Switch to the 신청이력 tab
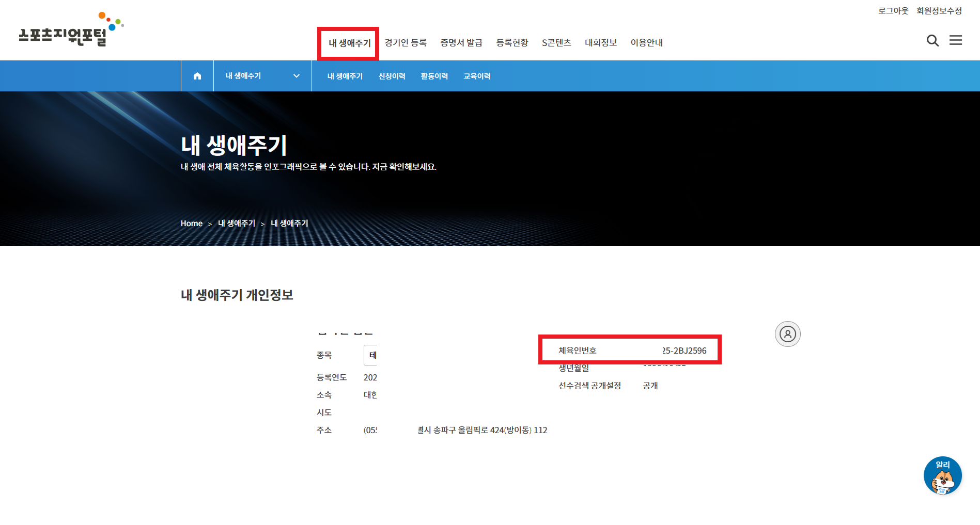The image size is (980, 525). [392, 76]
